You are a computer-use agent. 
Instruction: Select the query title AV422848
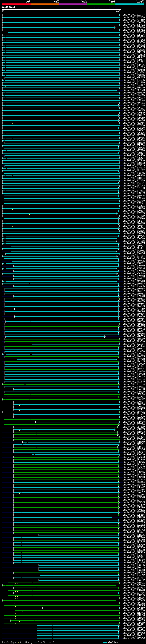(8, 7)
